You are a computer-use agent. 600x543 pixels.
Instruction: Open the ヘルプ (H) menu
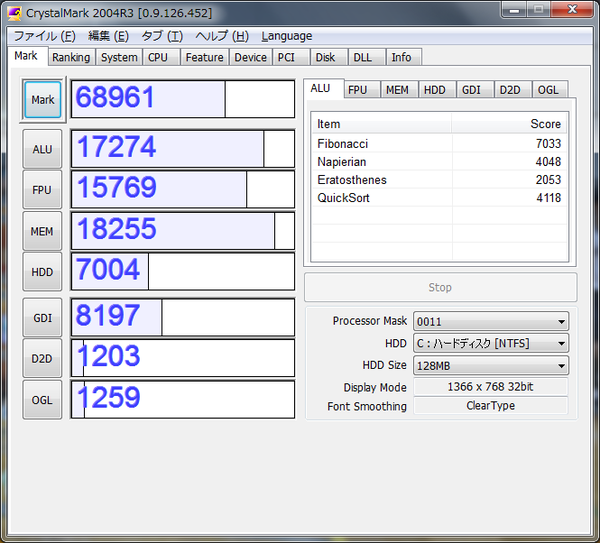point(222,36)
